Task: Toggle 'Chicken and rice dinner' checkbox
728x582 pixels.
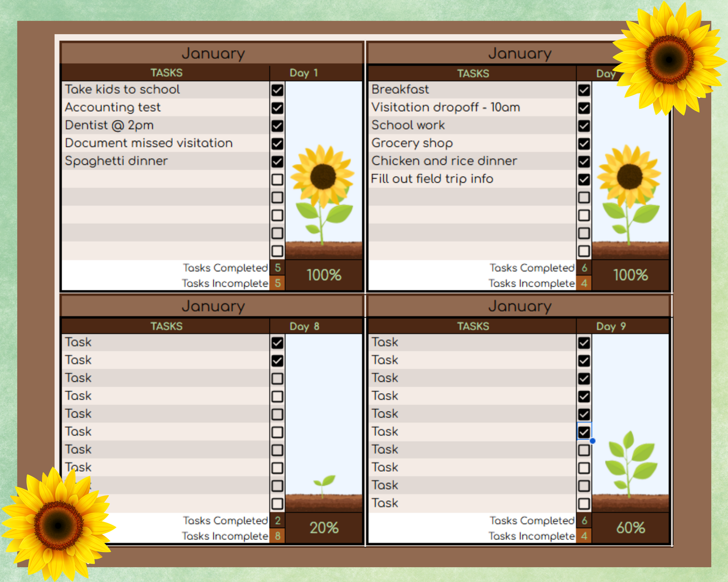Action: pyautogui.click(x=584, y=162)
